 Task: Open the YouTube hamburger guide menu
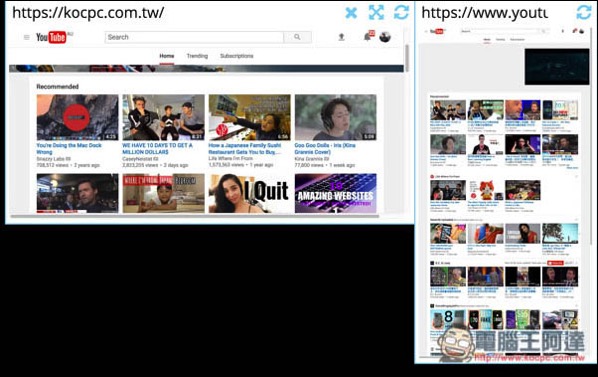pyautogui.click(x=27, y=37)
